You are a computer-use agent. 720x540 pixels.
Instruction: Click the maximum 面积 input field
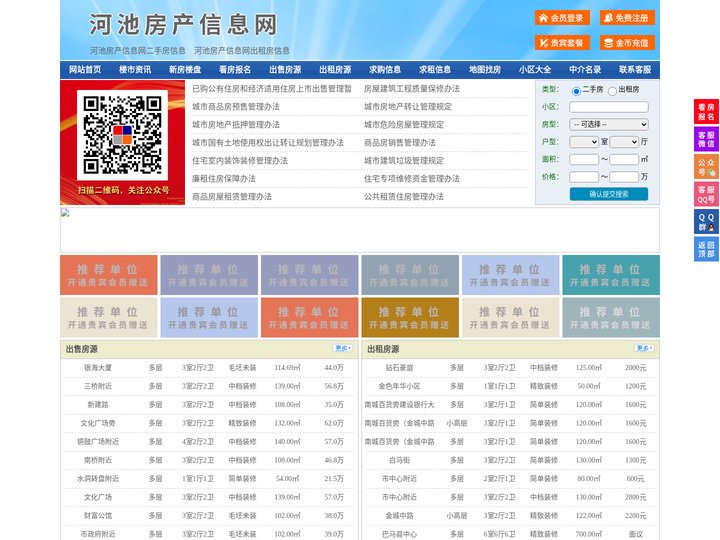coord(624,159)
